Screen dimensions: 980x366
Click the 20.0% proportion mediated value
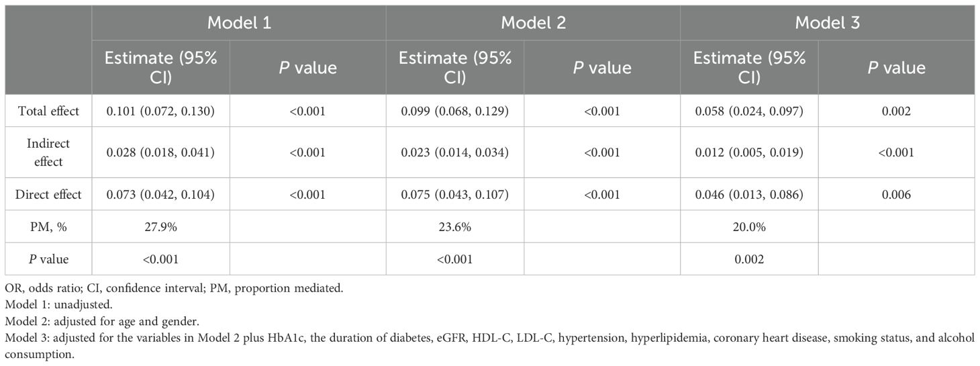749,227
